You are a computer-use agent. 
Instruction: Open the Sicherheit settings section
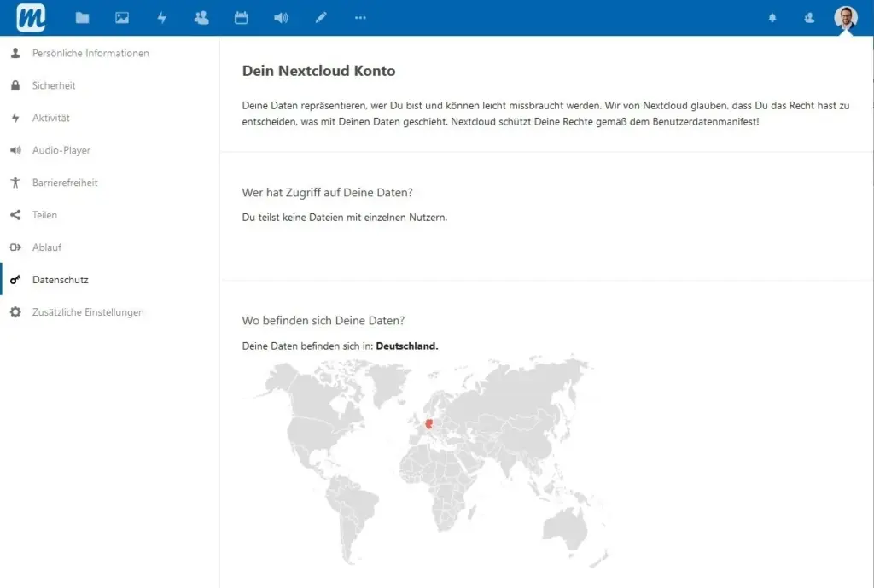pos(54,85)
